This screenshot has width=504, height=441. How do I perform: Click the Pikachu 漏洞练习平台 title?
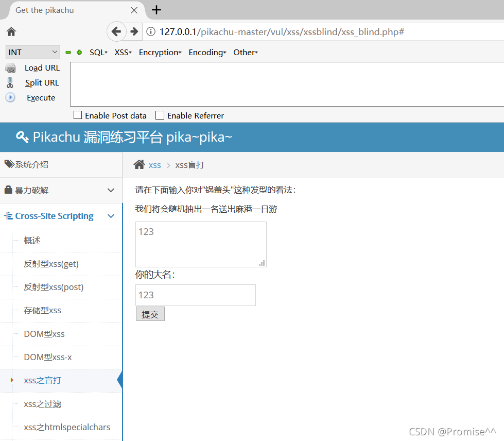click(132, 137)
